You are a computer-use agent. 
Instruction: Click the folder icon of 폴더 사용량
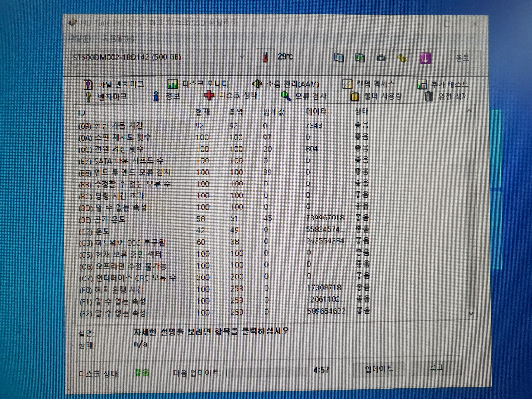pyautogui.click(x=354, y=96)
